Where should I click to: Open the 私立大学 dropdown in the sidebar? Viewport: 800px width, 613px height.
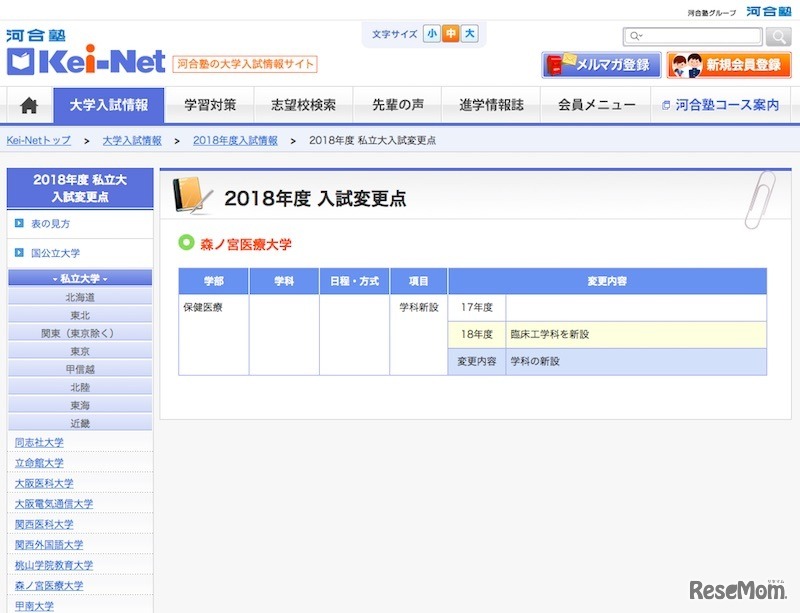click(80, 277)
